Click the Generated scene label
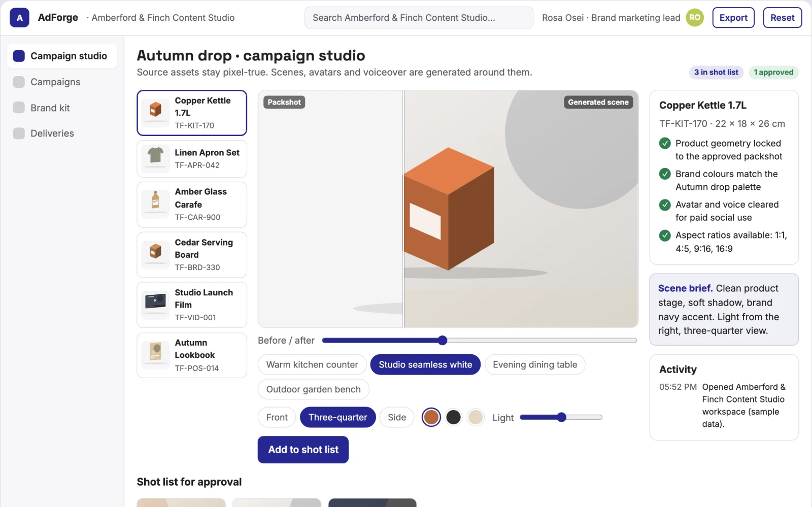Image resolution: width=812 pixels, height=507 pixels. pyautogui.click(x=598, y=102)
